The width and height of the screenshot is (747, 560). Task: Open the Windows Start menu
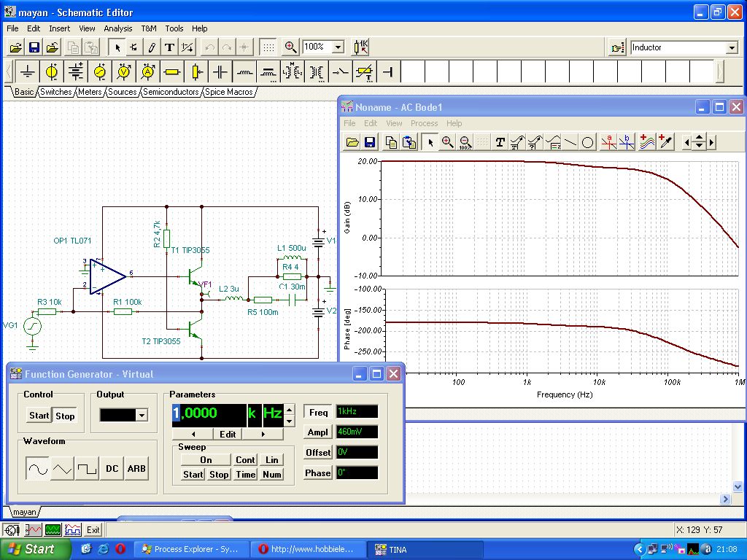pos(36,549)
